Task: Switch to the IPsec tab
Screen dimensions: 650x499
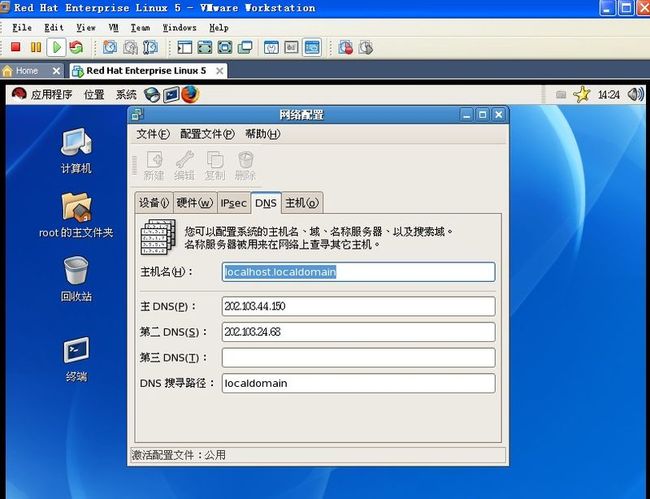Action: (x=233, y=203)
